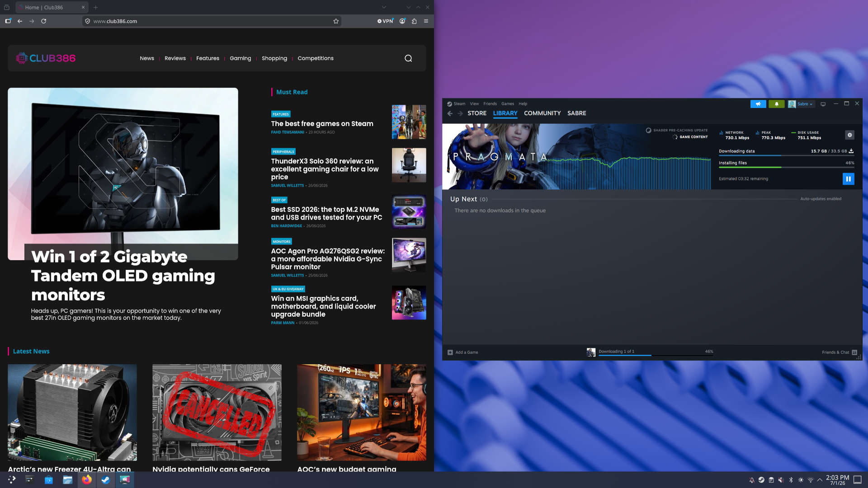Open Steam Friends & Chat
The image size is (868, 488).
point(840,352)
